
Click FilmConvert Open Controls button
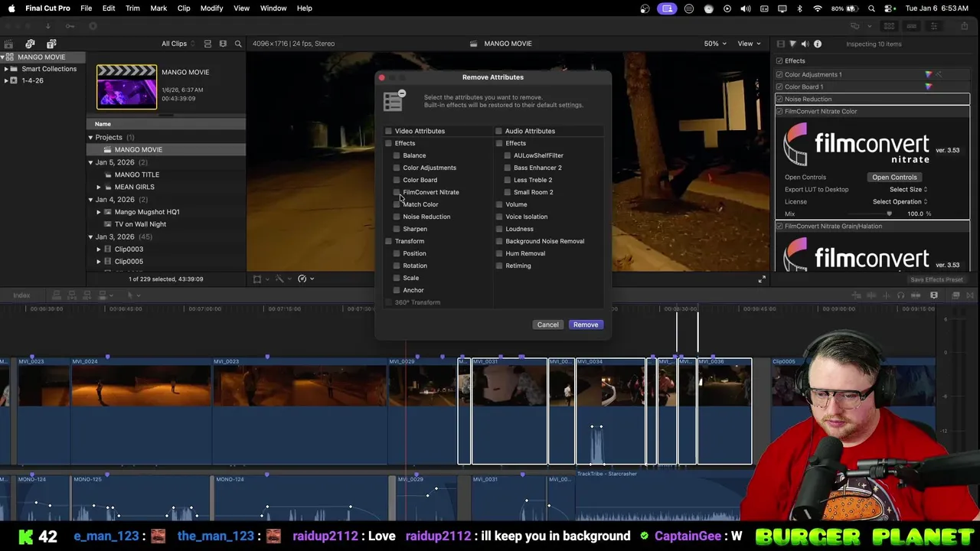[894, 177]
